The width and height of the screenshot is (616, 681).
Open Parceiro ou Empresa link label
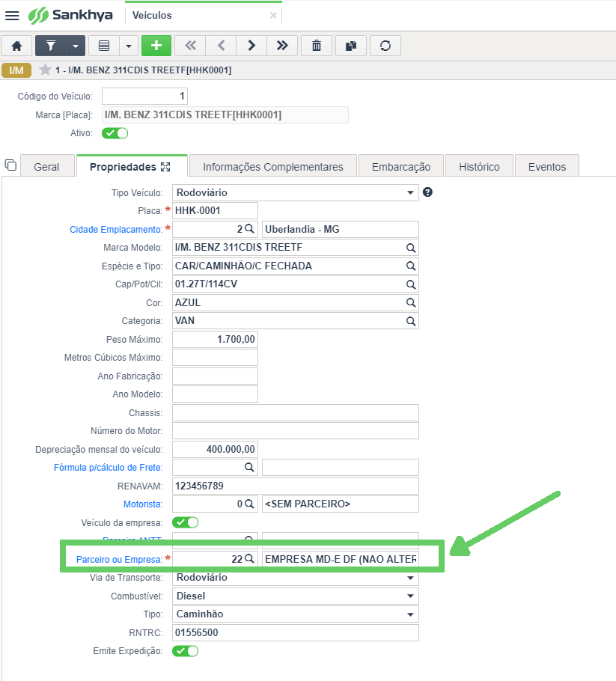[x=119, y=560]
